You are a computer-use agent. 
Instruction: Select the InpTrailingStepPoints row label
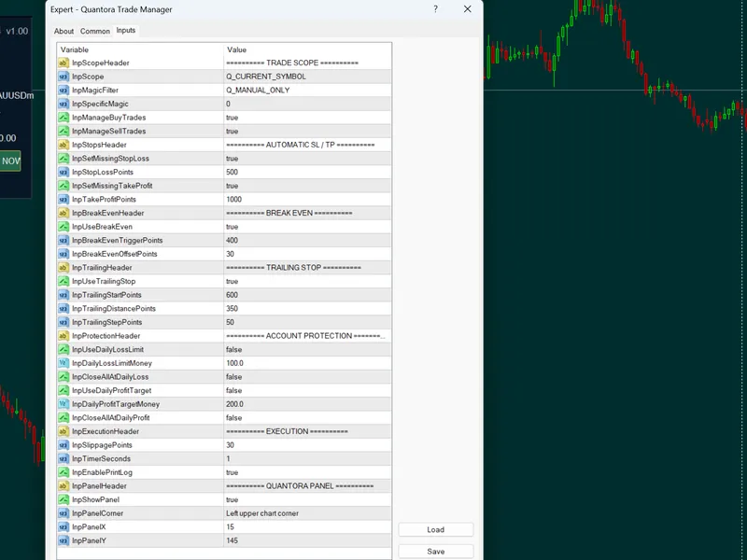[x=107, y=322]
